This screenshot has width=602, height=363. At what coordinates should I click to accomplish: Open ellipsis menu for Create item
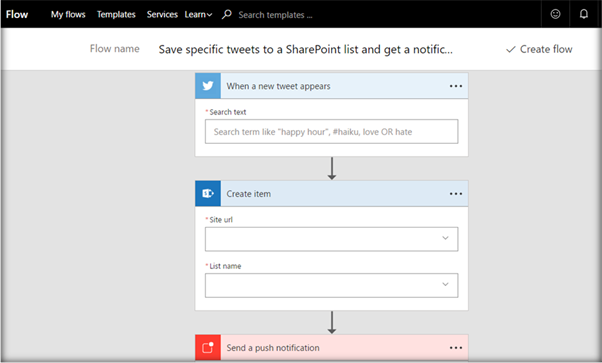point(456,194)
